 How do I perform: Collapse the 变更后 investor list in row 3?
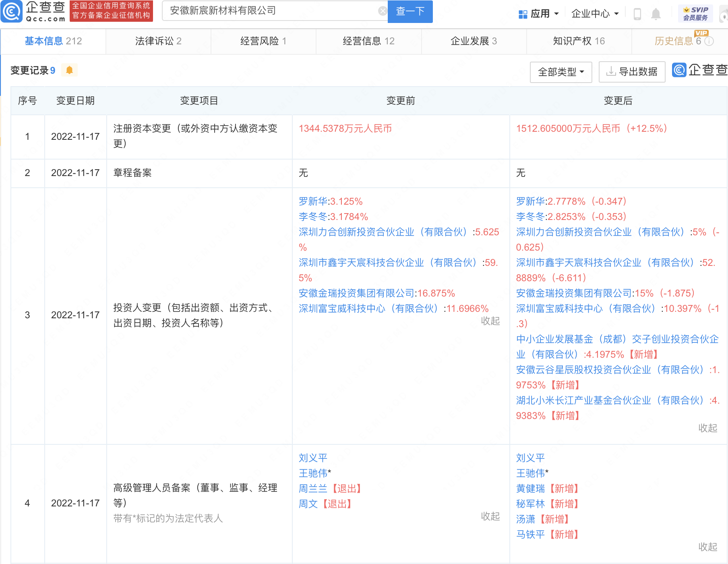pyautogui.click(x=707, y=428)
